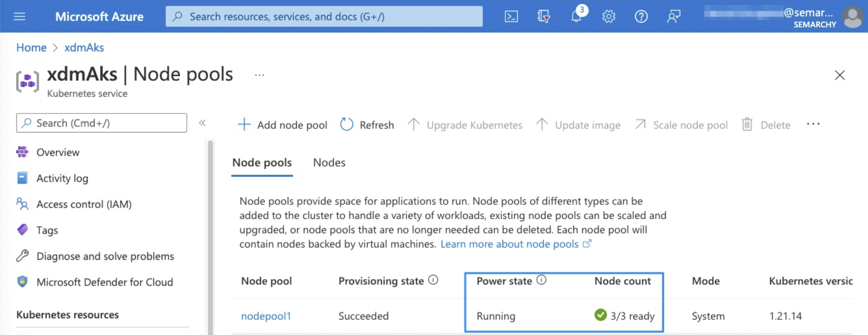The height and width of the screenshot is (335, 868).
Task: Go to the Home breadcrumb
Action: click(31, 47)
